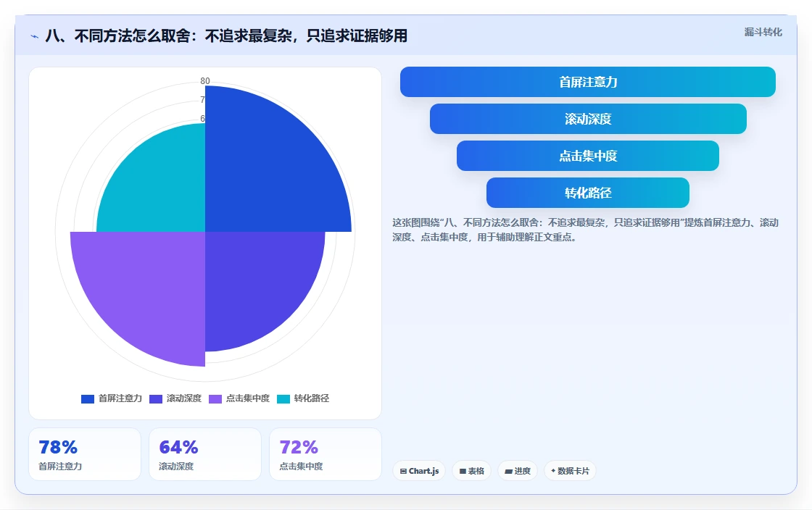Viewport: 812px width, 510px height.
Task: Click the 进度 tag chip
Action: tap(518, 471)
